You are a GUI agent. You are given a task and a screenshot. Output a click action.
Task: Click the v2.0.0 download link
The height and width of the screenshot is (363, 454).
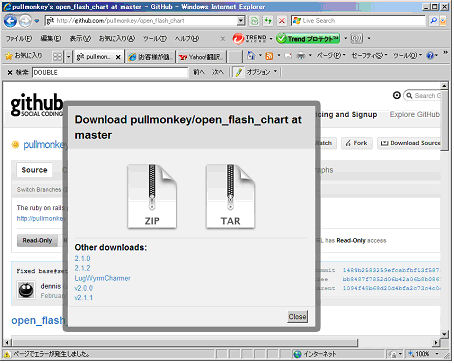click(84, 288)
